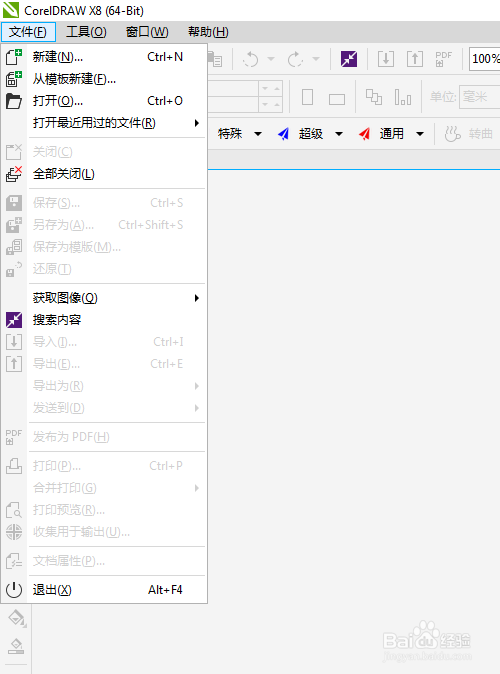Click the Close All icon in menu
Viewport: 500px width, 674px height.
click(x=14, y=174)
